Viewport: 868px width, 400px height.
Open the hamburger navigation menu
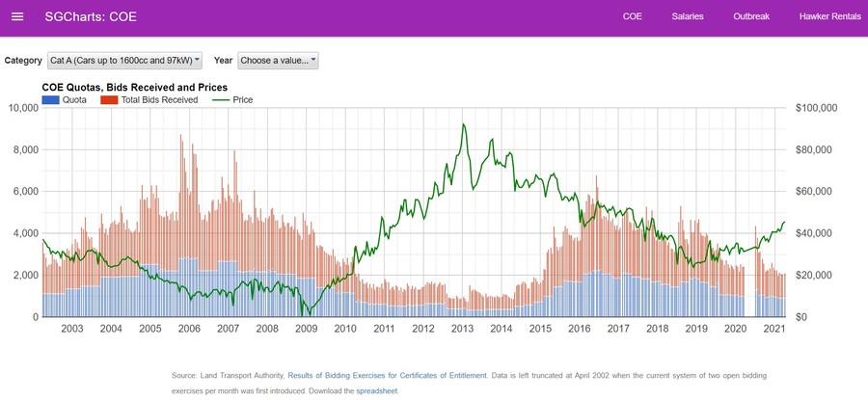17,16
